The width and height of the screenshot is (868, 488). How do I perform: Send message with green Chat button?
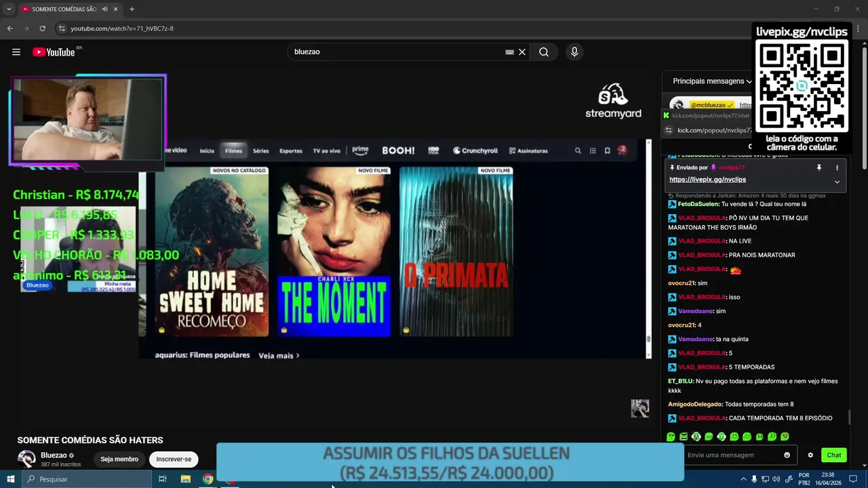click(834, 455)
